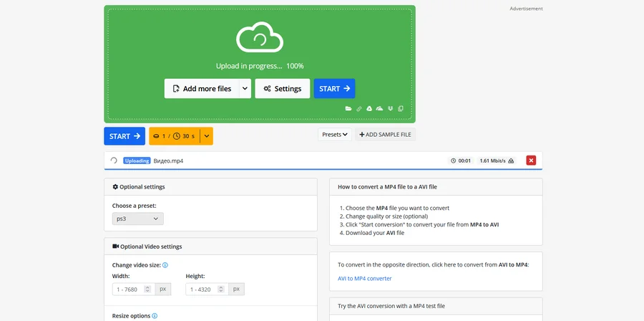
Task: Click the Settings button
Action: [282, 89]
